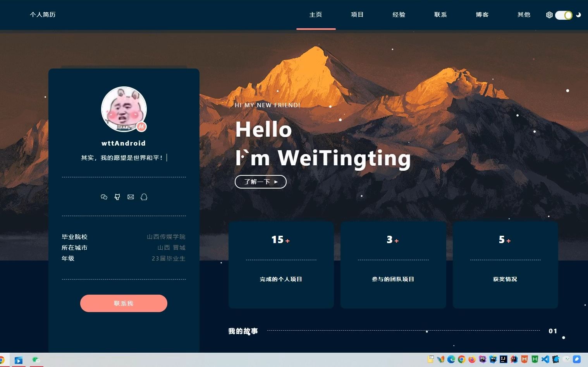
Task: Open the GitHub icon in profile card
Action: (x=117, y=197)
